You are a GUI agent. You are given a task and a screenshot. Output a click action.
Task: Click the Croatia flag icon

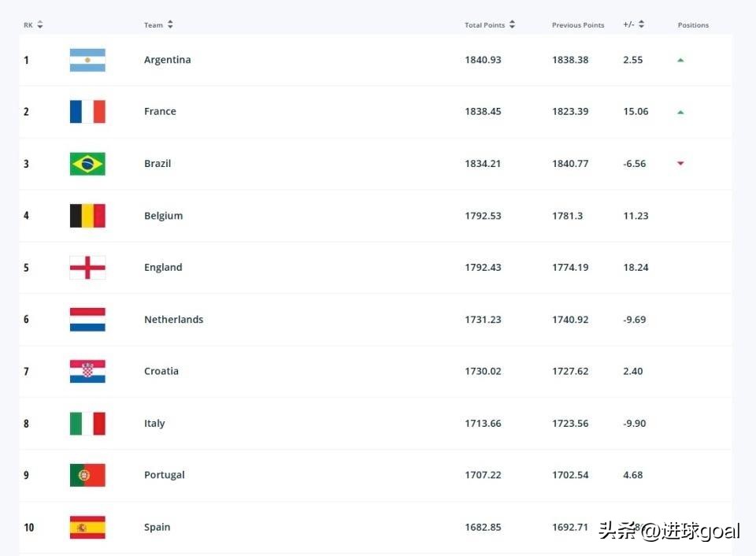[x=87, y=372]
